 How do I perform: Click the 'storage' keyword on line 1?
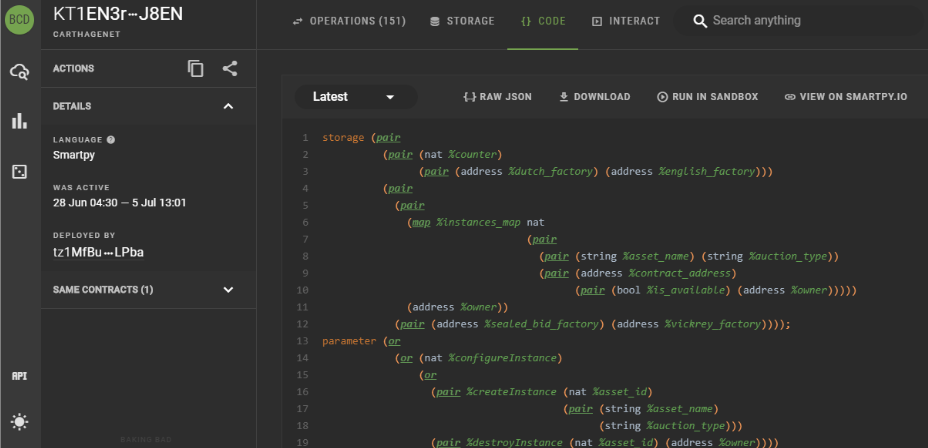343,138
